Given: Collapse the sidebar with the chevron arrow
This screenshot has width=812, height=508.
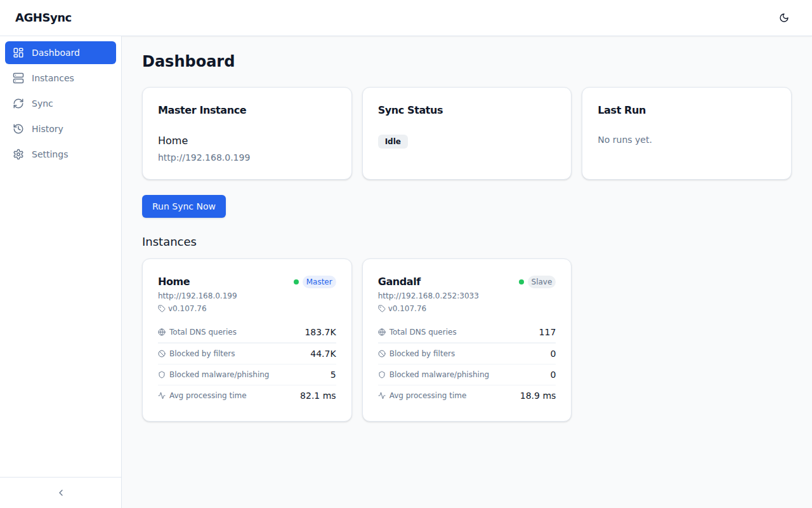Looking at the screenshot, I should click(x=61, y=493).
